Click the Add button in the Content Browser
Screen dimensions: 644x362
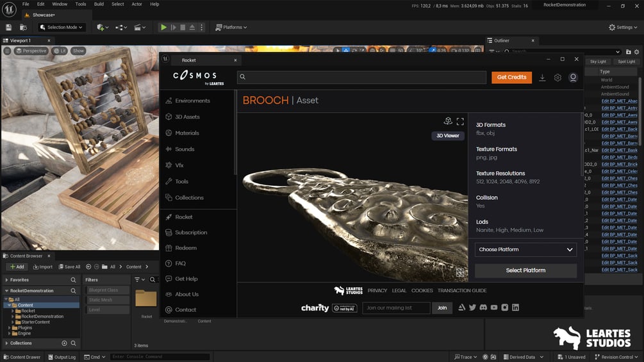pos(17,267)
